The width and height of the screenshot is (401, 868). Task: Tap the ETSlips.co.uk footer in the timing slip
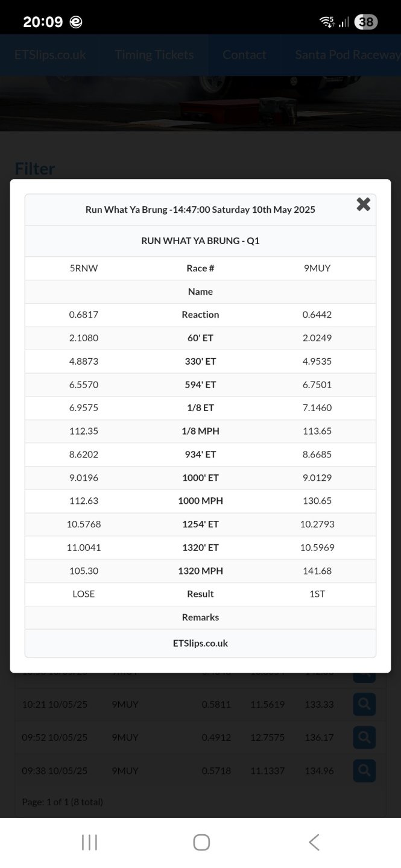pyautogui.click(x=200, y=643)
